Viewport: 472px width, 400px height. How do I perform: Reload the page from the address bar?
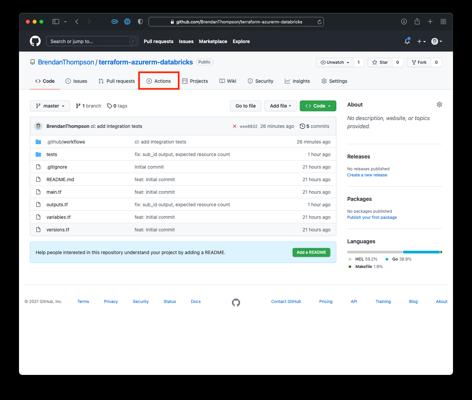[319, 22]
